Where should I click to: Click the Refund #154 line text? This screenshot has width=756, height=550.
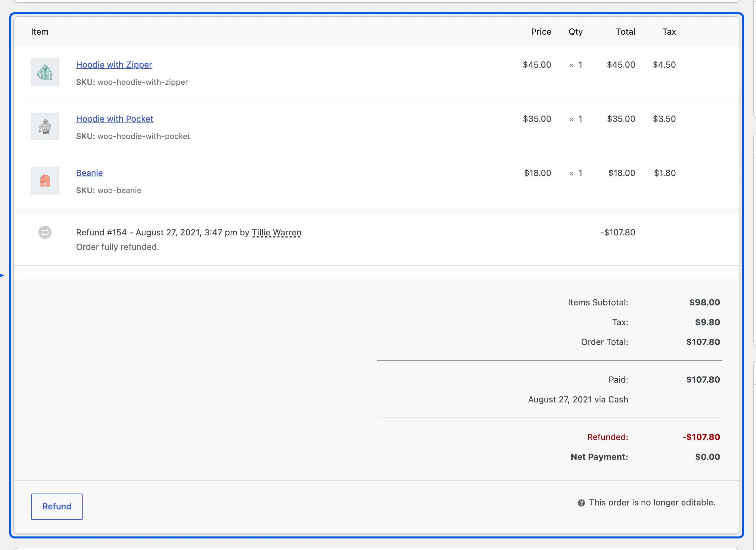click(189, 232)
